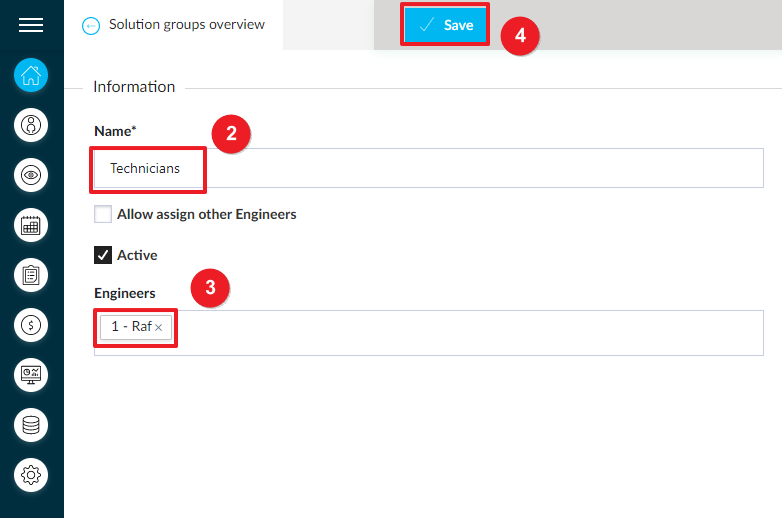
Task: Open the calendar planning icon
Action: pos(31,225)
